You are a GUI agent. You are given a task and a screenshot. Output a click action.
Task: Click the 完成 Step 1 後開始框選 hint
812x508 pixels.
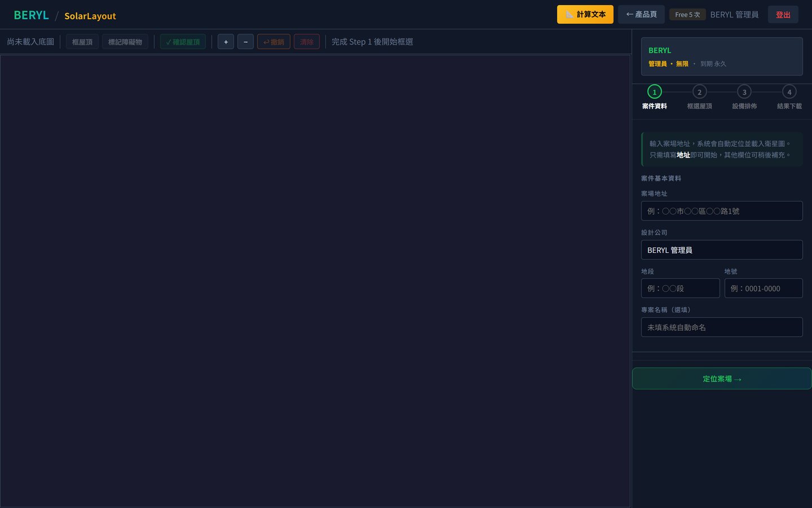[x=372, y=42]
